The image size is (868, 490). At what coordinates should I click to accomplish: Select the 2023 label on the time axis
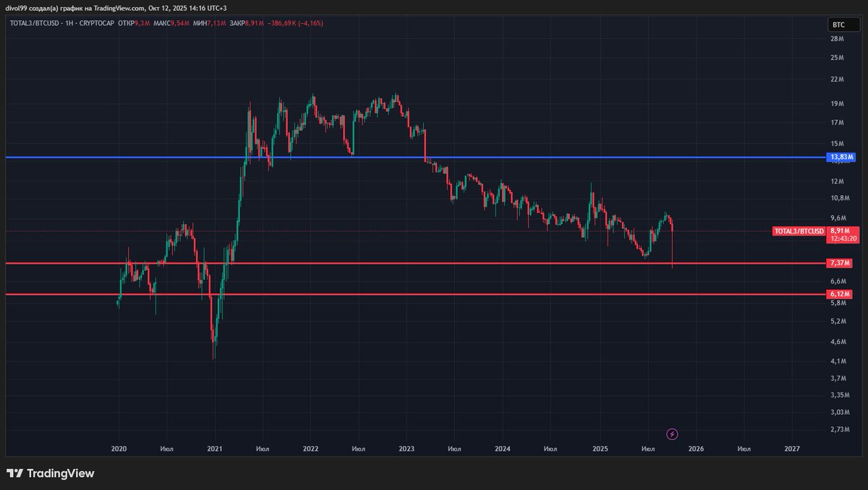(407, 448)
